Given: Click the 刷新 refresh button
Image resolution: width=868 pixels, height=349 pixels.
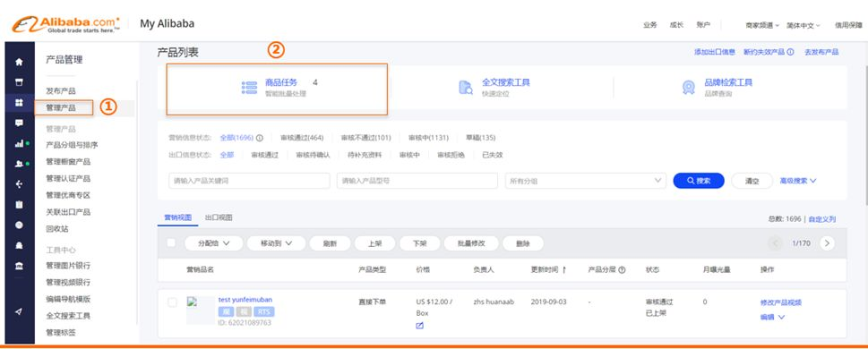Looking at the screenshot, I should click(330, 243).
